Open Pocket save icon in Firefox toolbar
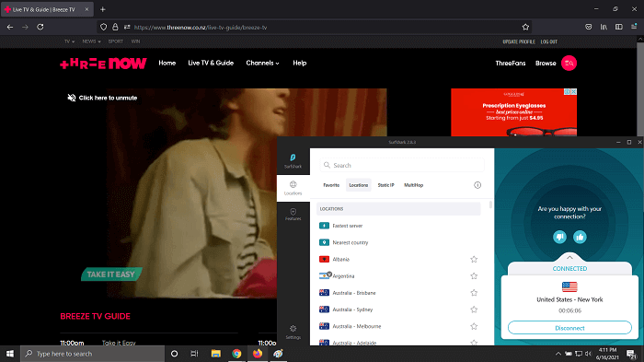This screenshot has width=644, height=362. point(589,27)
